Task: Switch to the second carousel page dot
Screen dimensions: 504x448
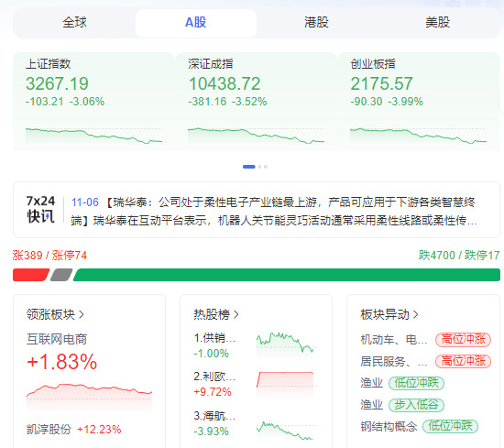Action: 259,167
